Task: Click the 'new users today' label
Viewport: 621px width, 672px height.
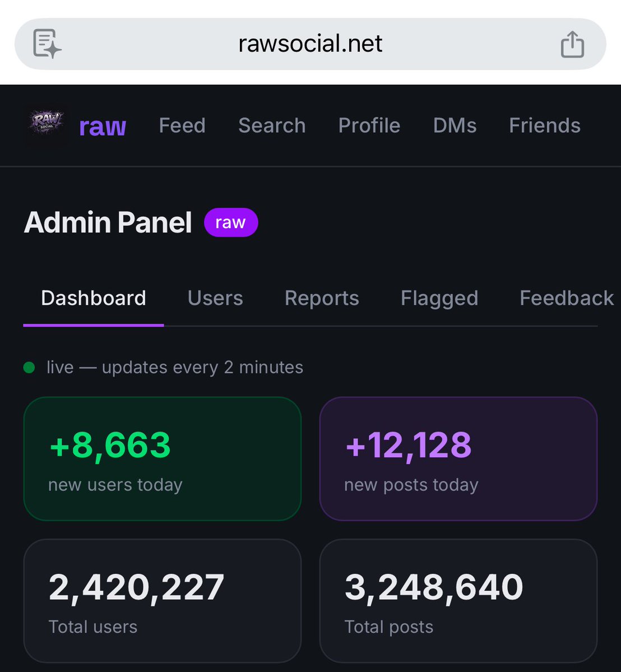Action: [x=115, y=485]
